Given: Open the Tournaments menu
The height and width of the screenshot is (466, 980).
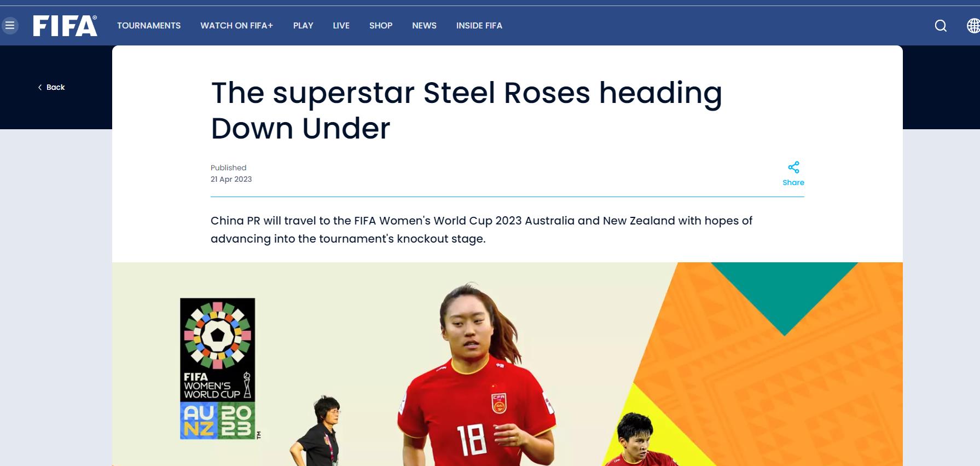Looking at the screenshot, I should point(149,26).
